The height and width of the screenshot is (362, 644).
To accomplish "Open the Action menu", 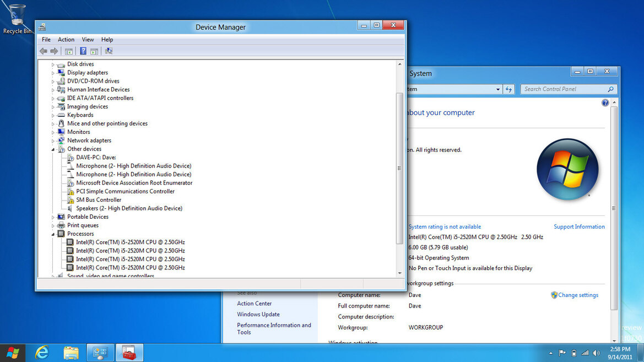I will [x=66, y=40].
